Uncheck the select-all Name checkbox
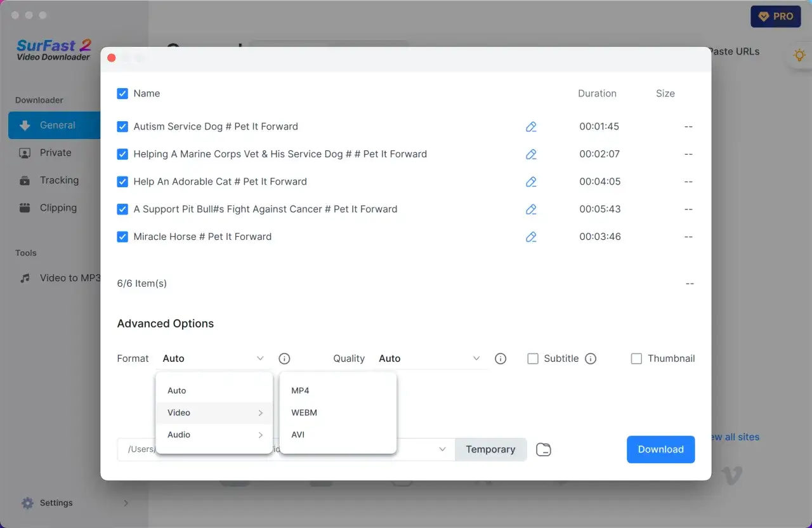This screenshot has width=812, height=528. click(x=122, y=93)
